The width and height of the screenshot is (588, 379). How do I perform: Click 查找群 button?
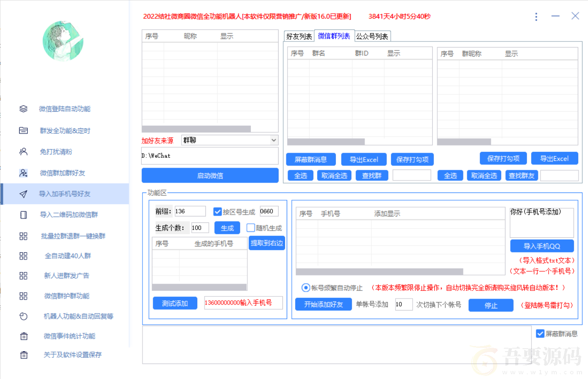(x=372, y=176)
